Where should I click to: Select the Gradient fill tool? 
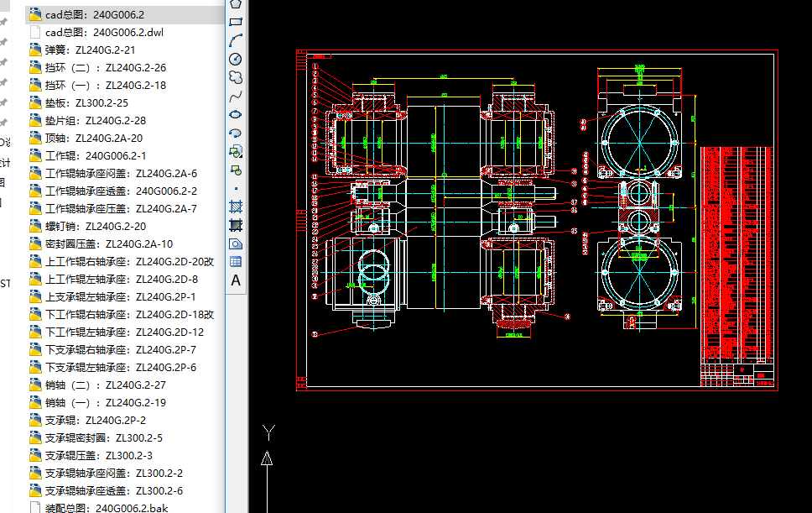pyautogui.click(x=236, y=225)
